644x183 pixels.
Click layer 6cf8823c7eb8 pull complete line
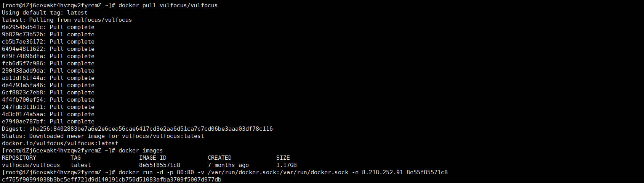[x=48, y=92]
